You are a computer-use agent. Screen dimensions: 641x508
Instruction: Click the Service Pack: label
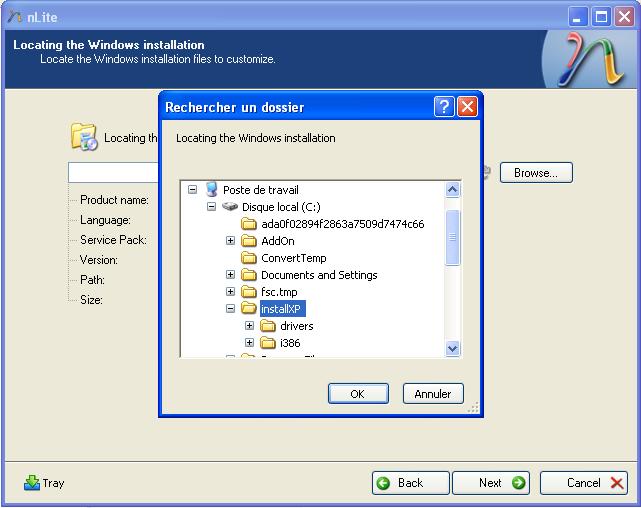pyautogui.click(x=113, y=240)
